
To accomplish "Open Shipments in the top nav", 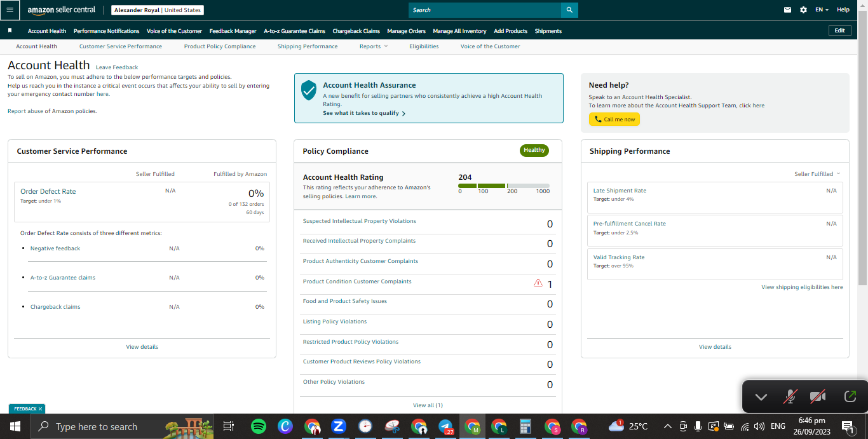I will click(x=548, y=30).
